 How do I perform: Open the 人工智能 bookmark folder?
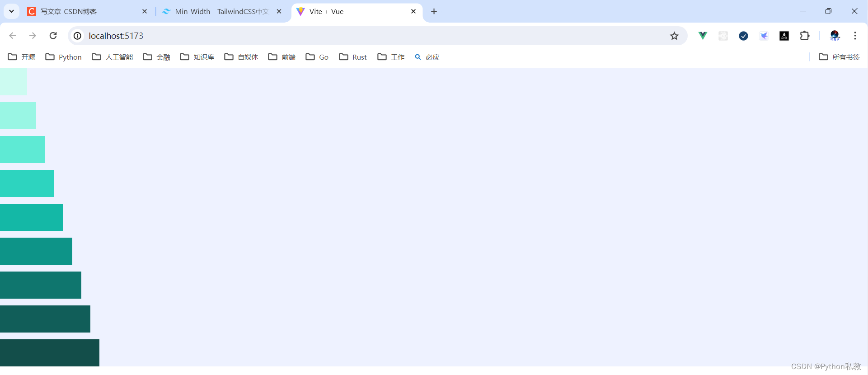113,57
